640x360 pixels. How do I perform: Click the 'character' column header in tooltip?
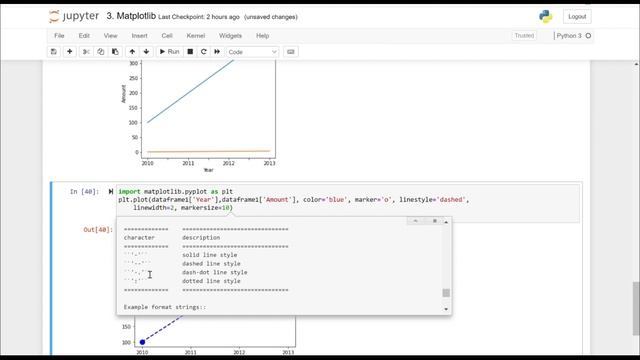(139, 238)
